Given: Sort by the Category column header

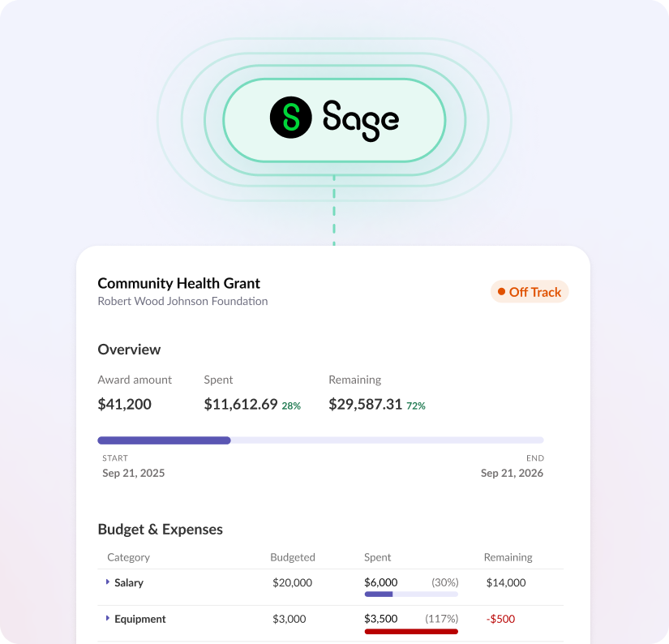Looking at the screenshot, I should pyautogui.click(x=128, y=557).
